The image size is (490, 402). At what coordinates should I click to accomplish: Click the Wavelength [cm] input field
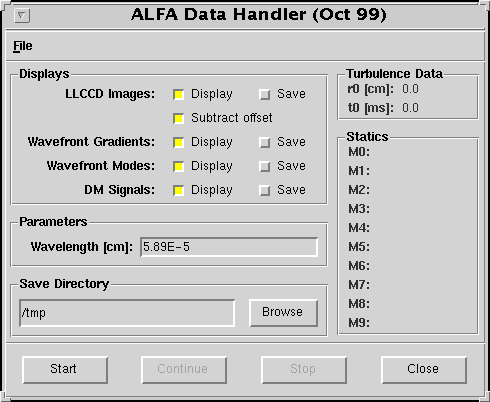coord(229,247)
